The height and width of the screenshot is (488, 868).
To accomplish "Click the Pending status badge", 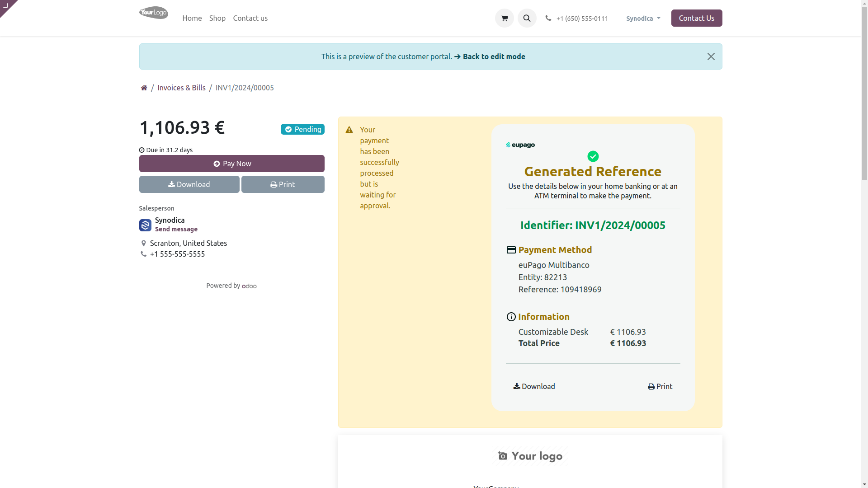I will [302, 129].
